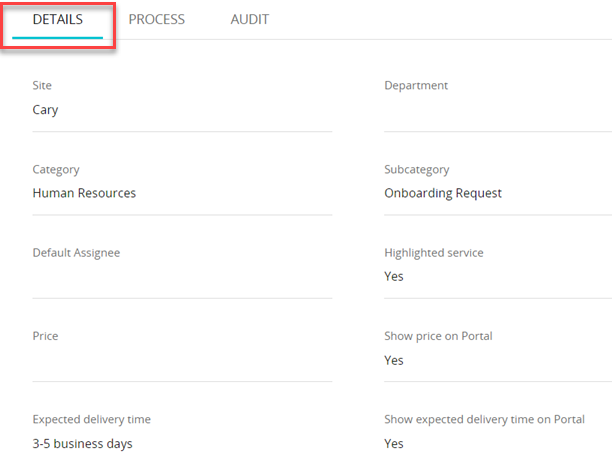Click the Highlighted service label
Image resolution: width=612 pixels, height=460 pixels.
pyautogui.click(x=433, y=253)
